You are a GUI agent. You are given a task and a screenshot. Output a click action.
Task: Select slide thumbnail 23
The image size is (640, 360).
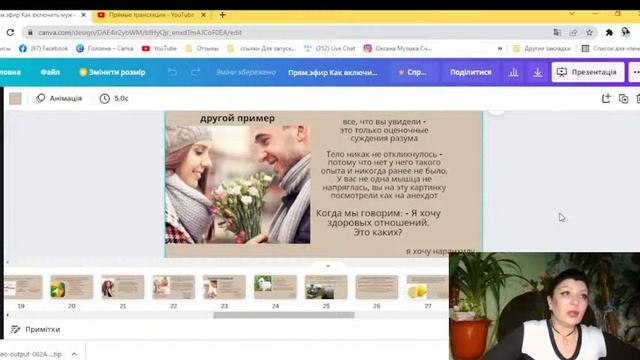click(224, 287)
